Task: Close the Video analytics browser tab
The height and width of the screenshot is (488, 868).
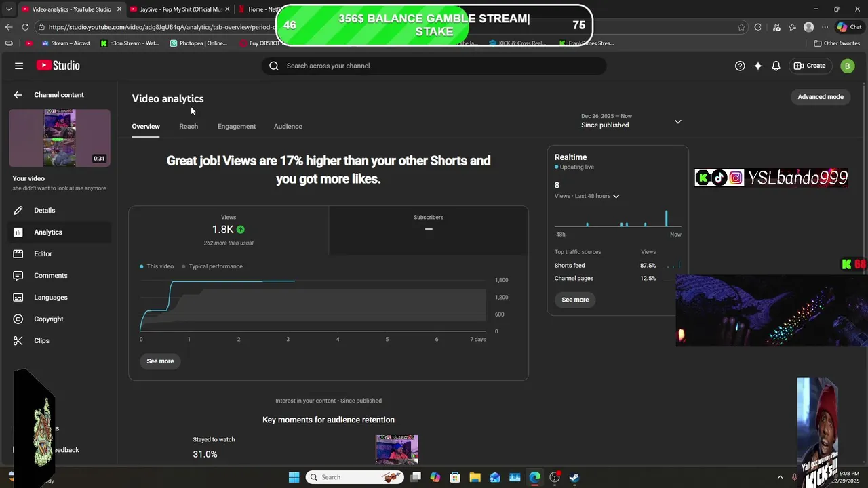Action: [119, 9]
